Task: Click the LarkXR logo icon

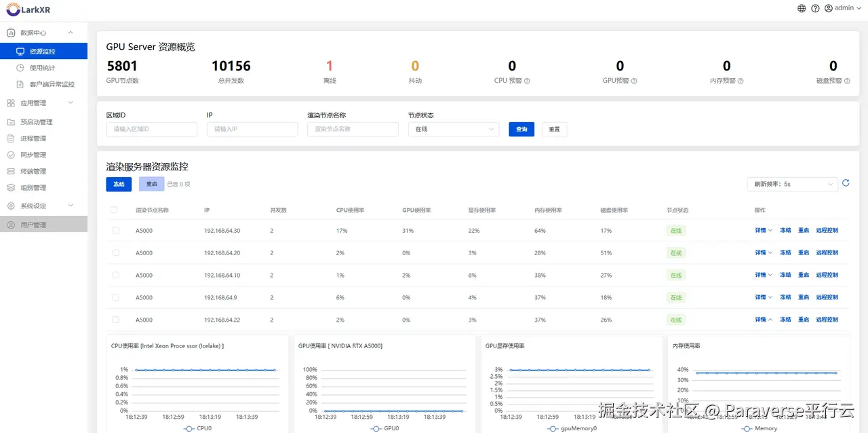Action: 13,9
